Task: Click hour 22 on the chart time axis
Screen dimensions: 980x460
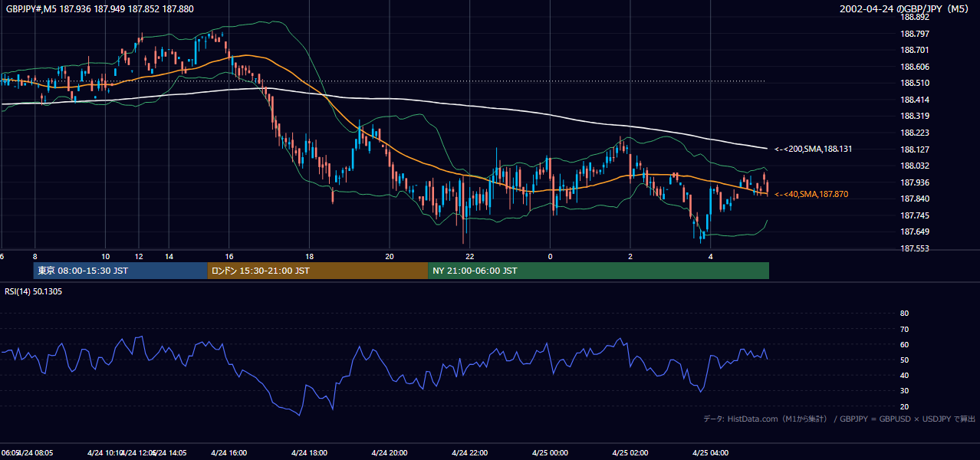Action: point(470,256)
